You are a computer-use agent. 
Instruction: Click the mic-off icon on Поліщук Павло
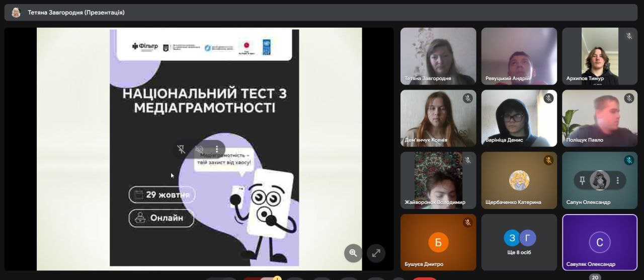[x=629, y=98]
